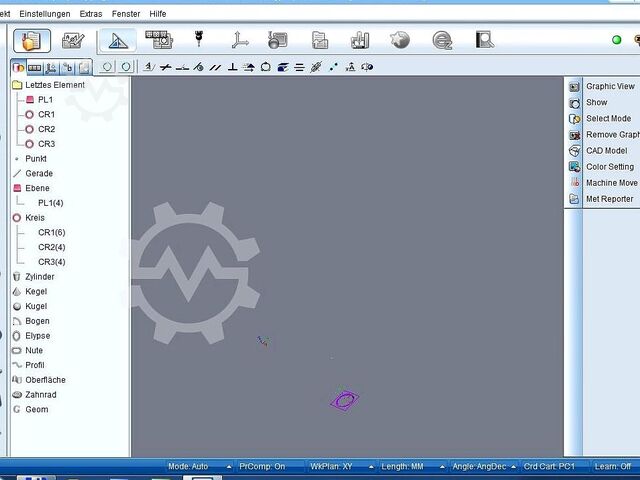The height and width of the screenshot is (480, 640).
Task: Open Met Reporter from right panel
Action: tap(610, 199)
